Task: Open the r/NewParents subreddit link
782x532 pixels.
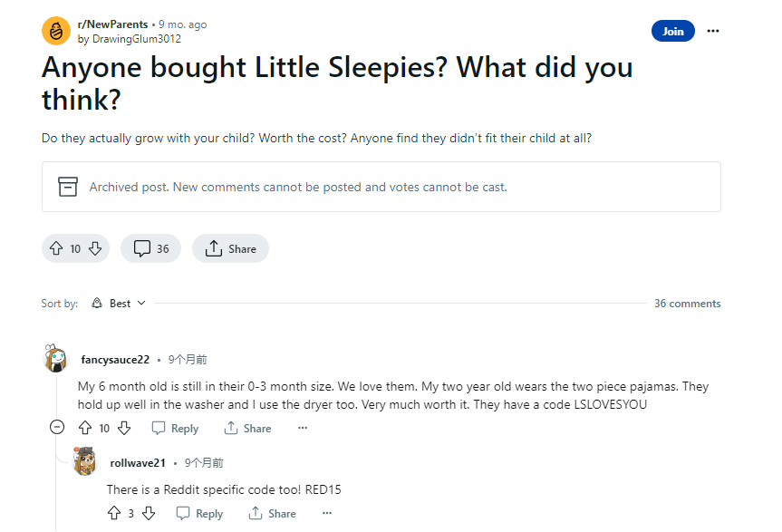Action: [x=112, y=24]
